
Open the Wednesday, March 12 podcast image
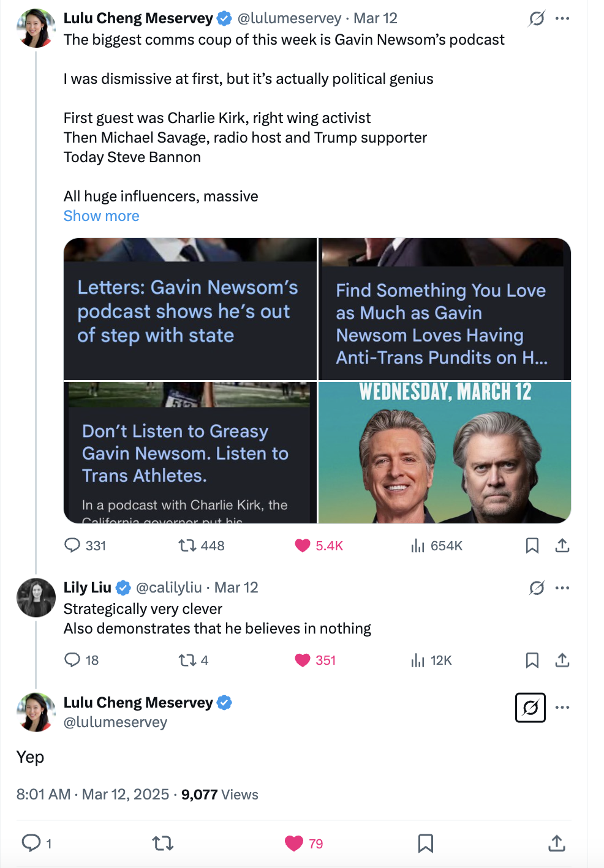click(x=445, y=452)
